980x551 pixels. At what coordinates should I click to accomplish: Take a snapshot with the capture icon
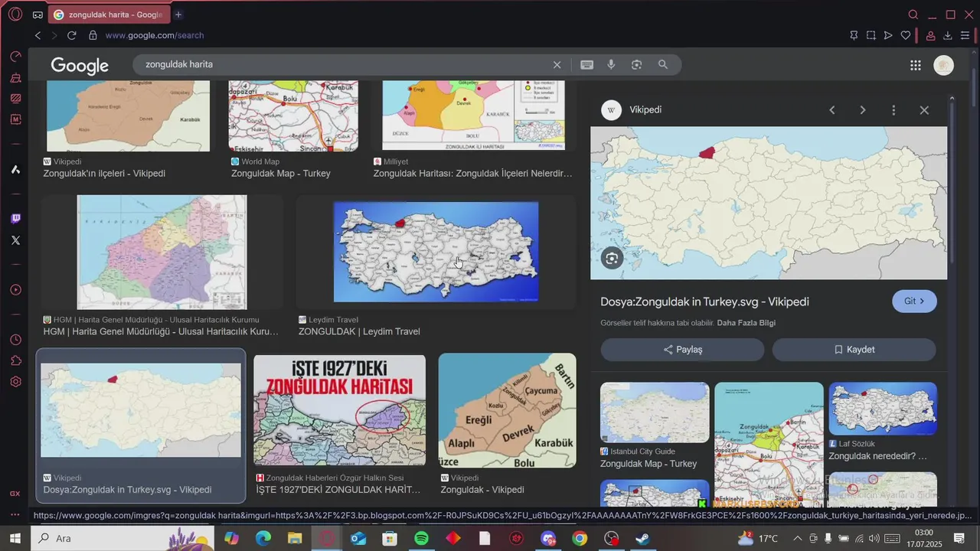871,35
